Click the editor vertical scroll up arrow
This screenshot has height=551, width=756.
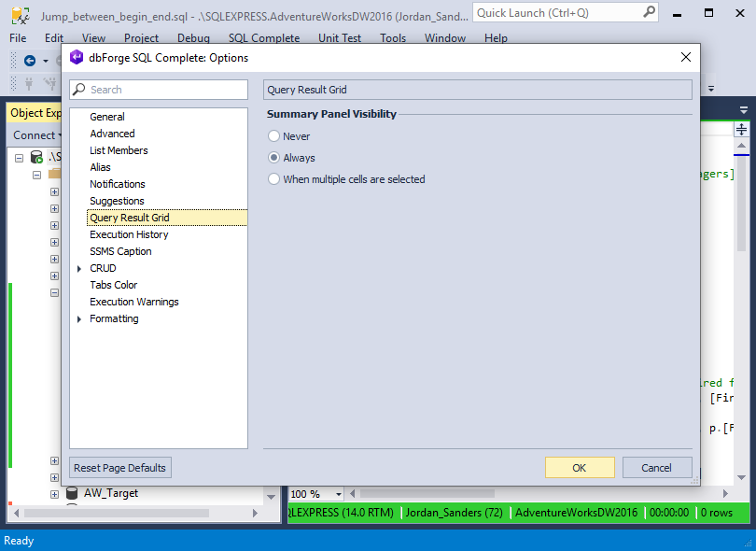tap(742, 146)
